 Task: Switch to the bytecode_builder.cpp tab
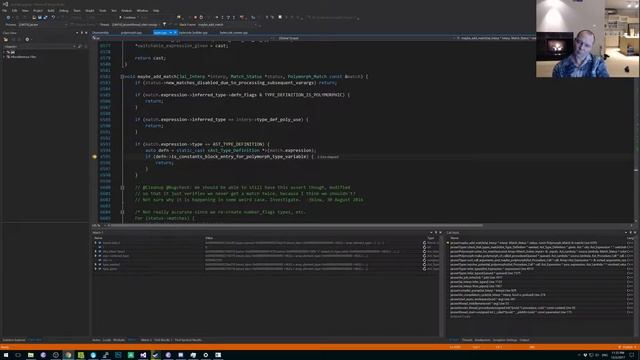click(193, 33)
